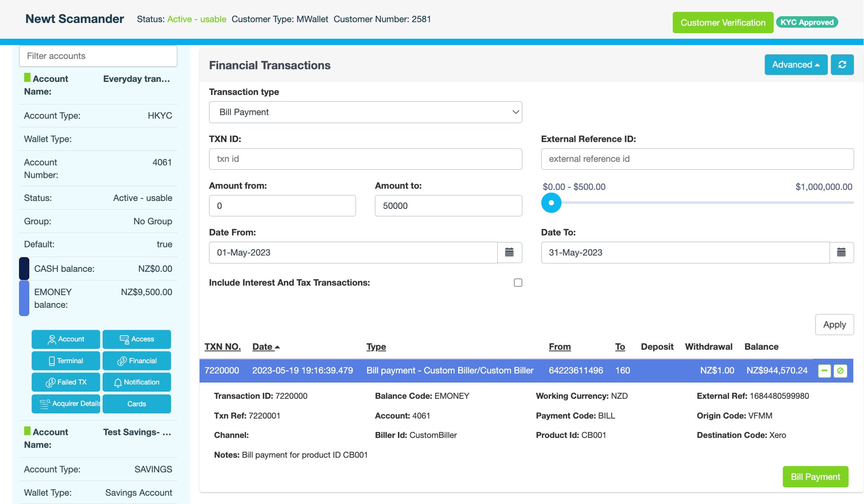Click the green Bill Payment button
This screenshot has height=504, width=864.
(815, 477)
